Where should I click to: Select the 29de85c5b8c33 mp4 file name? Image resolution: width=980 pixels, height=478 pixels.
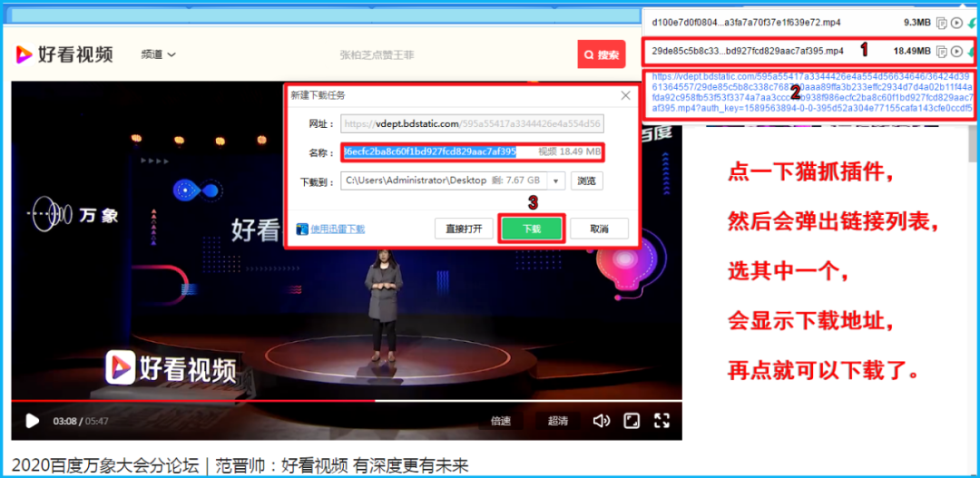pos(748,51)
